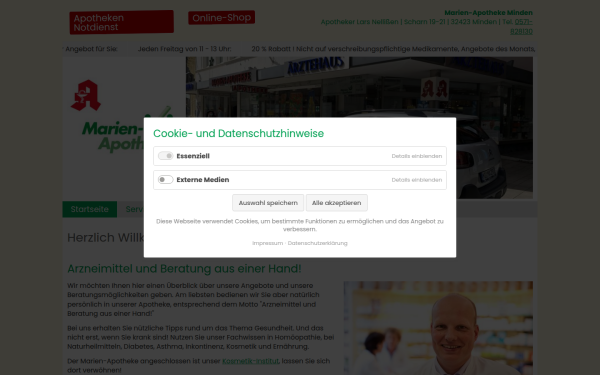600x375 pixels.
Task: Show details for Externe Medien
Action: 416,180
